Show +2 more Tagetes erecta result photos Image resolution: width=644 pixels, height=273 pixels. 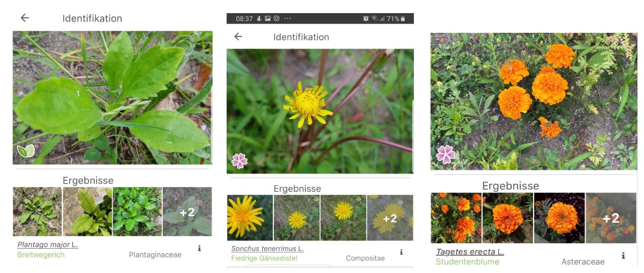pyautogui.click(x=611, y=218)
